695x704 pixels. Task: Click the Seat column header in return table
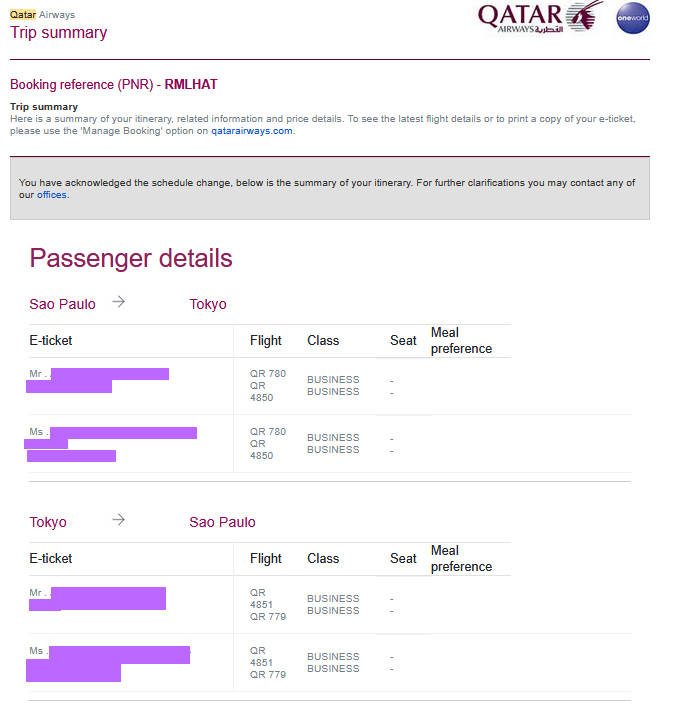[403, 559]
